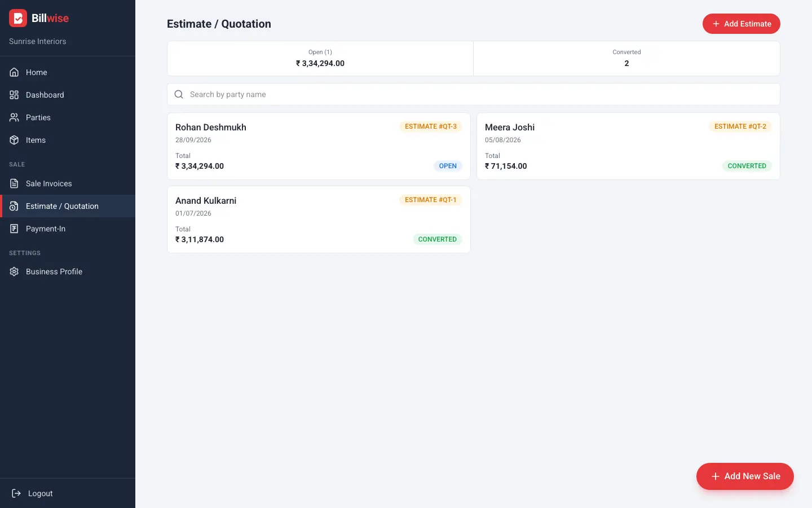
Task: Click the Estimate / Quotation page heading
Action: [219, 24]
